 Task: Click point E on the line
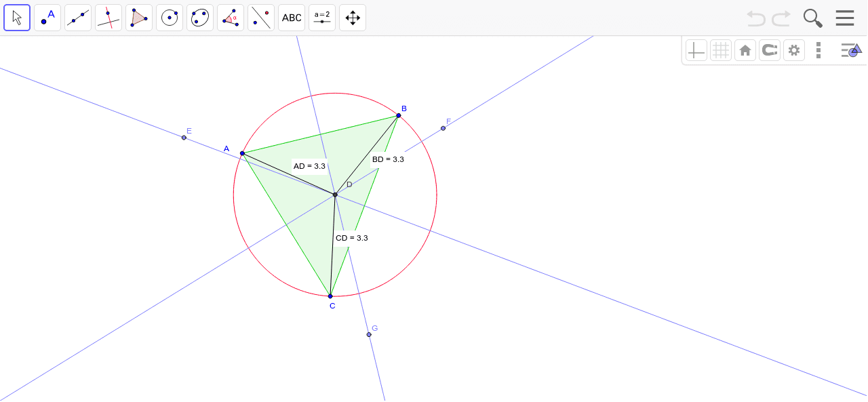click(184, 138)
